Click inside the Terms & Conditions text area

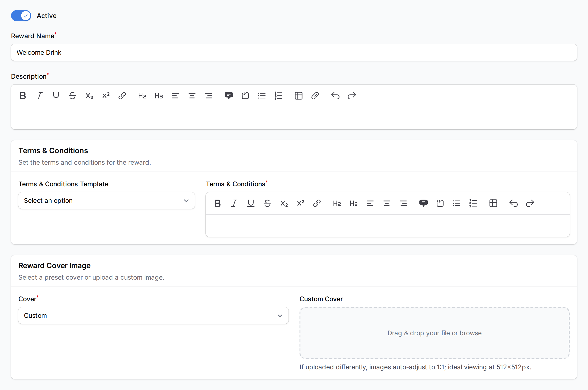pyautogui.click(x=387, y=226)
